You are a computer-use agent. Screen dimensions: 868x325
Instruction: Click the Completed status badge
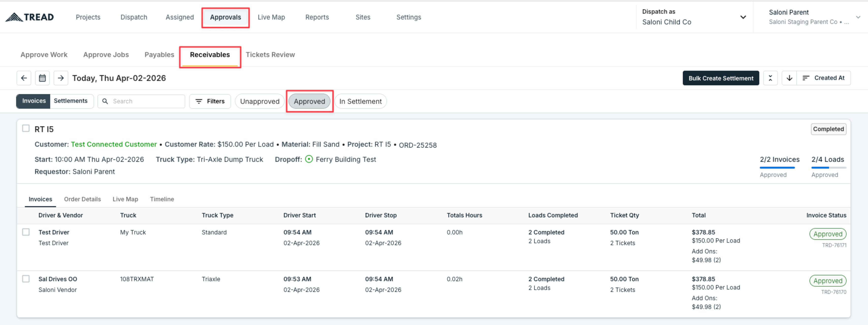point(828,129)
